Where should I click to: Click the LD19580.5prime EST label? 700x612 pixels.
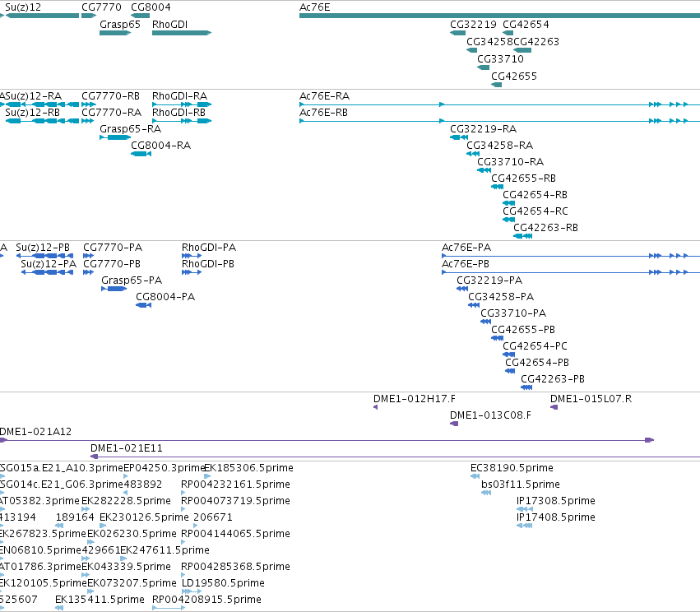click(x=223, y=583)
